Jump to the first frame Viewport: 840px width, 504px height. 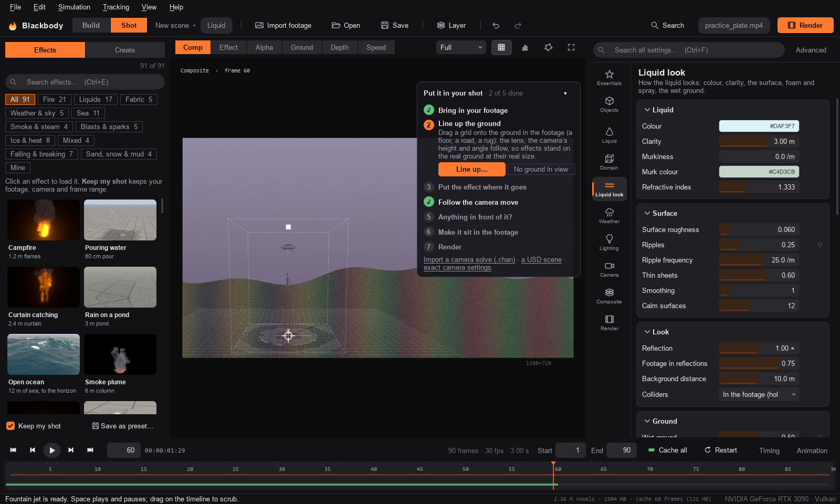point(13,450)
